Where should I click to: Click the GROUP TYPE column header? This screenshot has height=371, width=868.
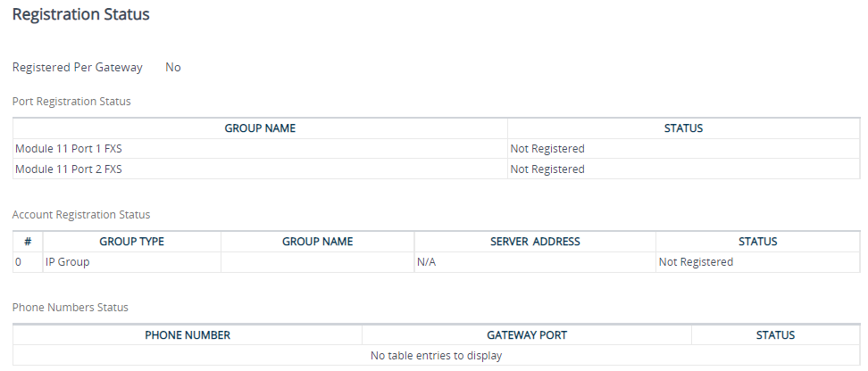coord(132,242)
